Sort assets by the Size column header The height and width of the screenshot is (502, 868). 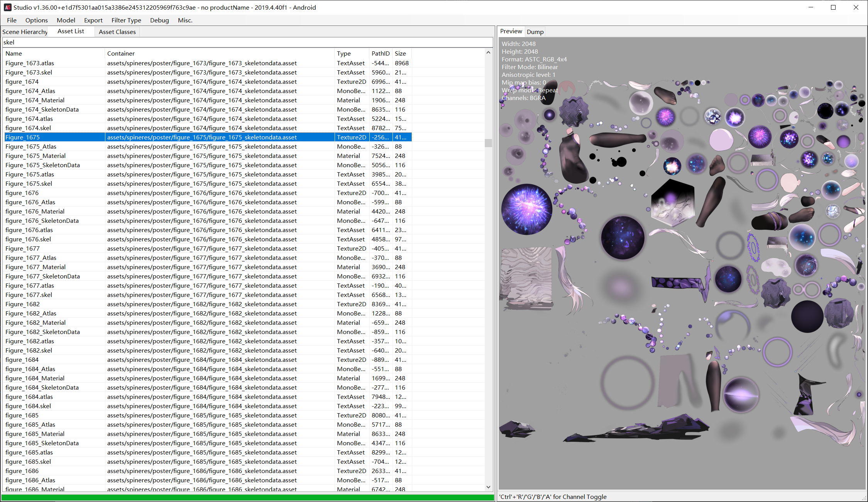(x=402, y=53)
